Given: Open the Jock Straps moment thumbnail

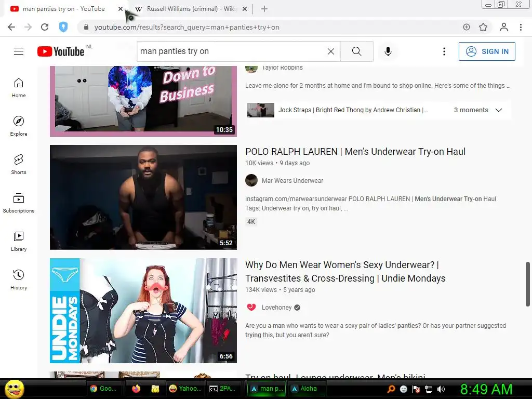Looking at the screenshot, I should click(261, 110).
